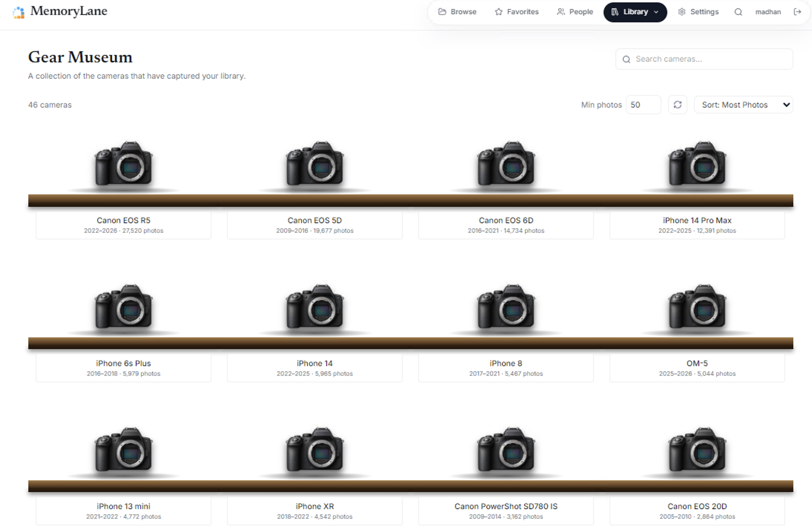Open the iPhone 14 Pro Max camera image

click(x=697, y=163)
